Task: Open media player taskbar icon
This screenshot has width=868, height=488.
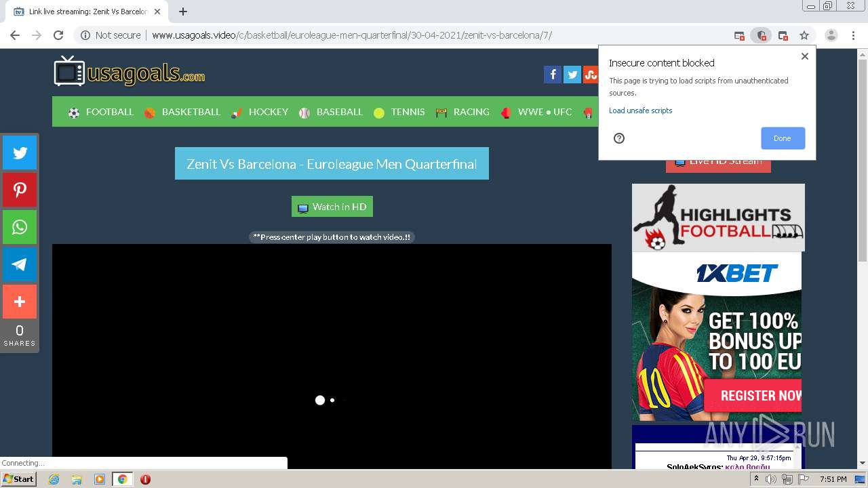Action: [99, 479]
